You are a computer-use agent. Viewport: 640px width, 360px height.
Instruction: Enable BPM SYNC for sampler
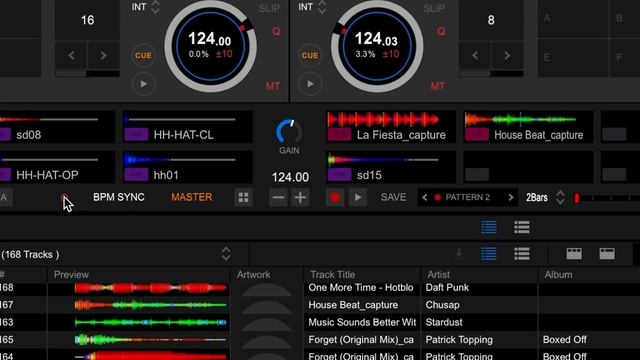119,197
